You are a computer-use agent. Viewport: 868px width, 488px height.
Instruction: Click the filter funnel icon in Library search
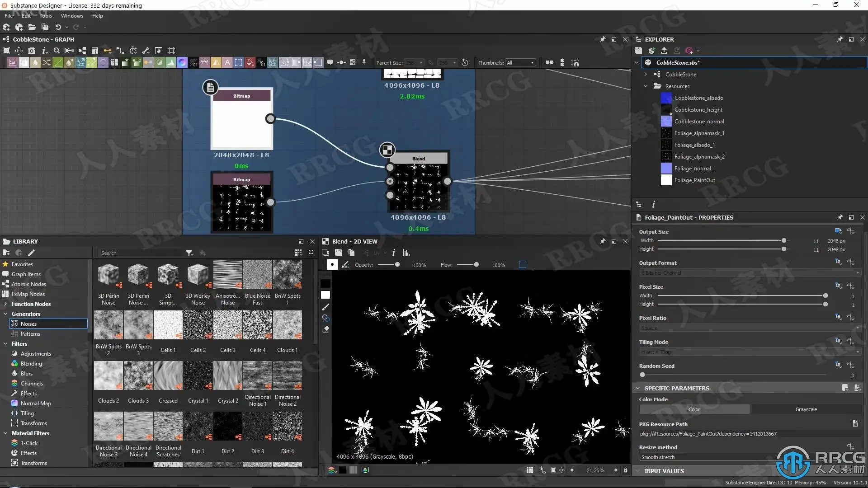[189, 253]
